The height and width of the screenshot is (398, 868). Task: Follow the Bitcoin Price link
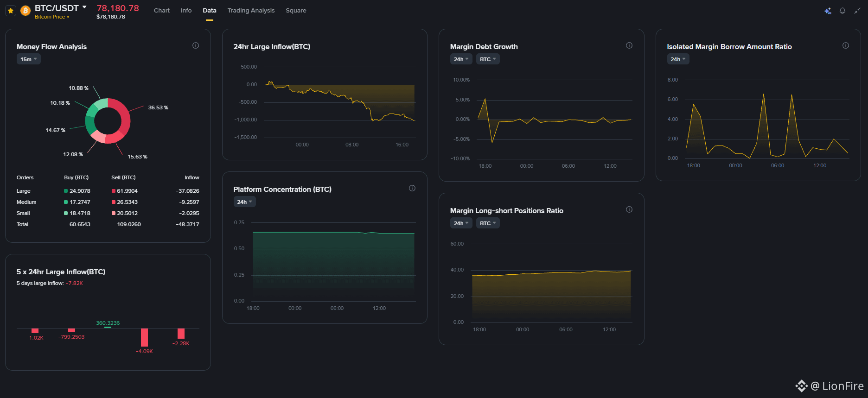pos(51,17)
